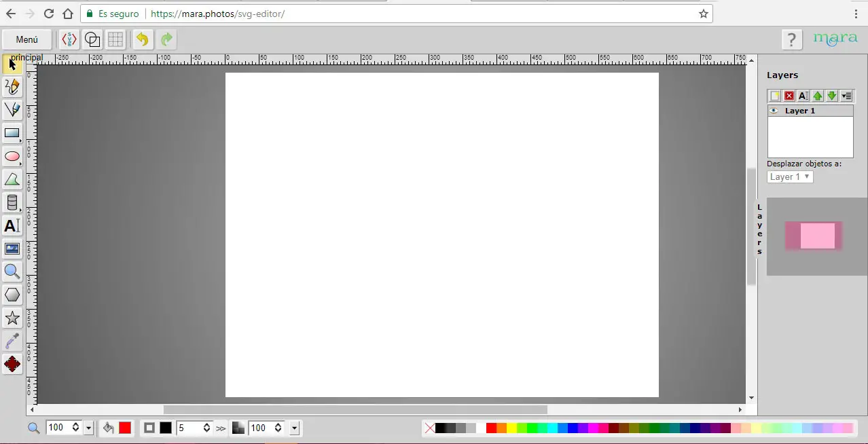The width and height of the screenshot is (868, 444).
Task: Toggle wireframe mode icon
Action: tap(92, 39)
